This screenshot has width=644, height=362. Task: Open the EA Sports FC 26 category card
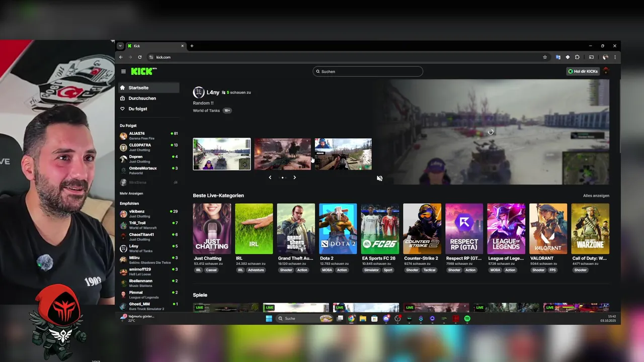tap(380, 229)
